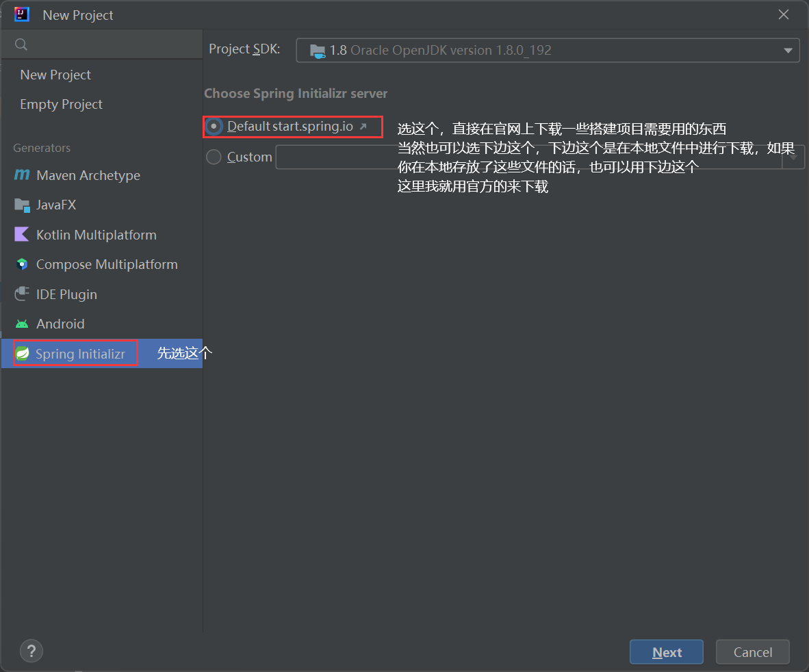The height and width of the screenshot is (672, 809).
Task: Click the Custom server URL input field
Action: 529,157
